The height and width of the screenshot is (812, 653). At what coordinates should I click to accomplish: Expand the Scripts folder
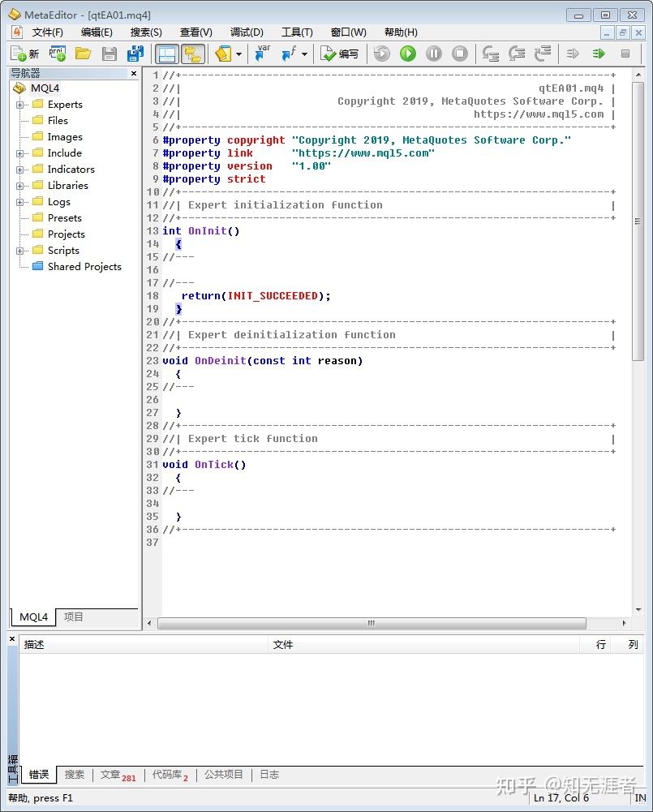click(19, 251)
